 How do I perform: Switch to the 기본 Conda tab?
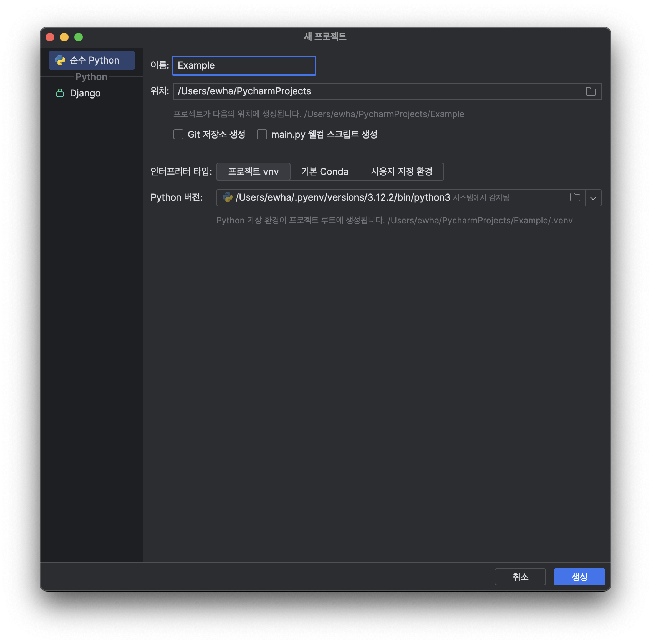[324, 172]
